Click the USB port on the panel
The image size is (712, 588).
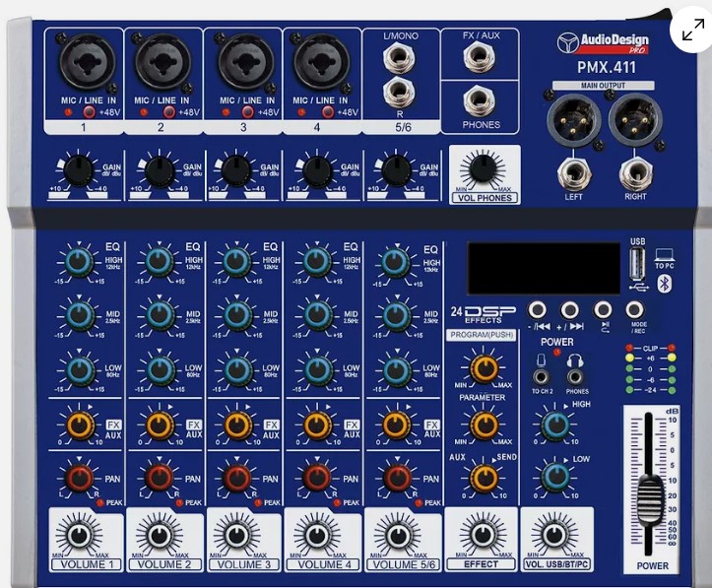(x=637, y=265)
